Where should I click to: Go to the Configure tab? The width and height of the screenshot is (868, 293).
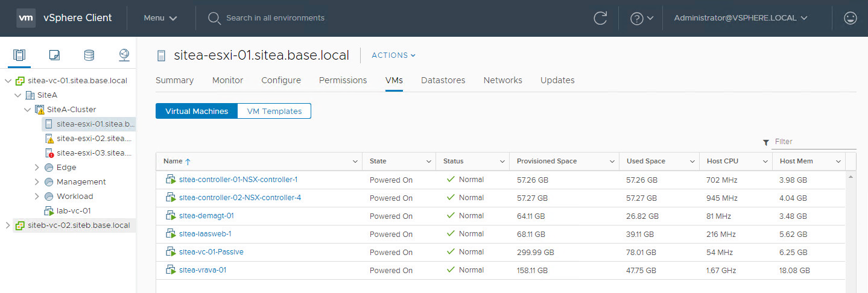pos(280,80)
